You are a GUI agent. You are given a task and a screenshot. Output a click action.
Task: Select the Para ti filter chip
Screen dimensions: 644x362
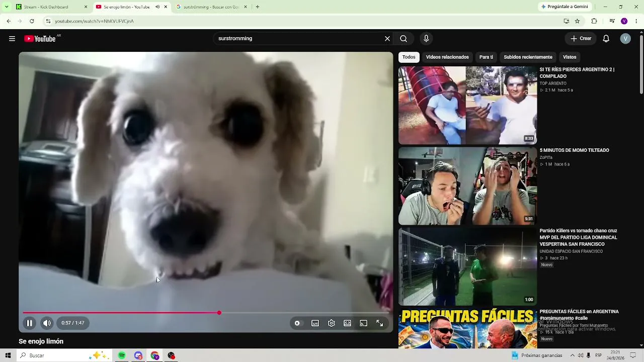pyautogui.click(x=486, y=57)
